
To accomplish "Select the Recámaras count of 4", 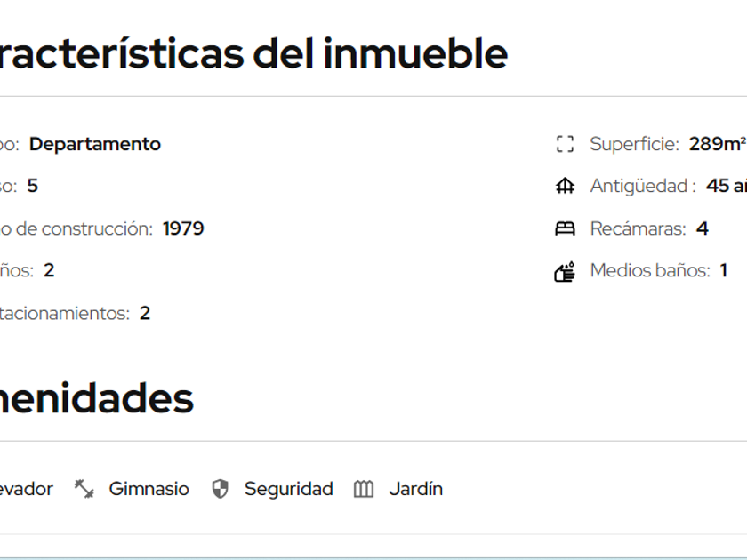I will (702, 228).
